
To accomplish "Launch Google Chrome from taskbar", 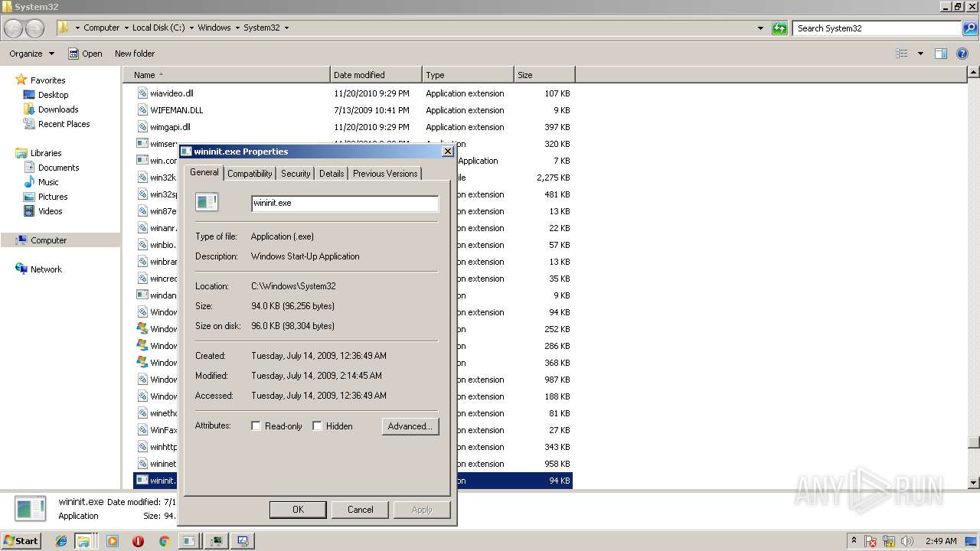I will tap(163, 541).
